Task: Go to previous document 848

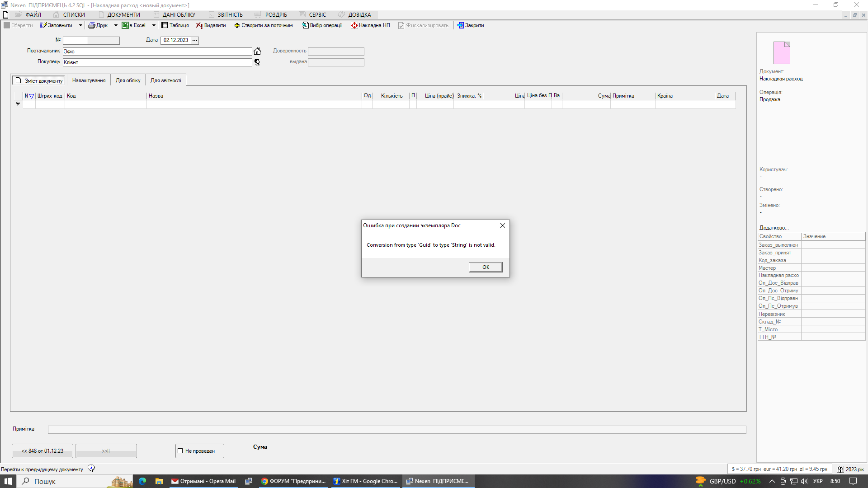Action: tap(42, 451)
